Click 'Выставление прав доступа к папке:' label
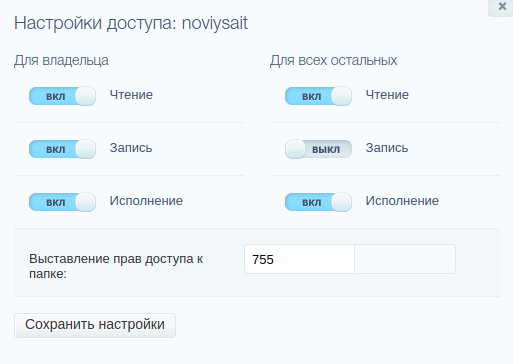The width and height of the screenshot is (513, 364). point(116,266)
